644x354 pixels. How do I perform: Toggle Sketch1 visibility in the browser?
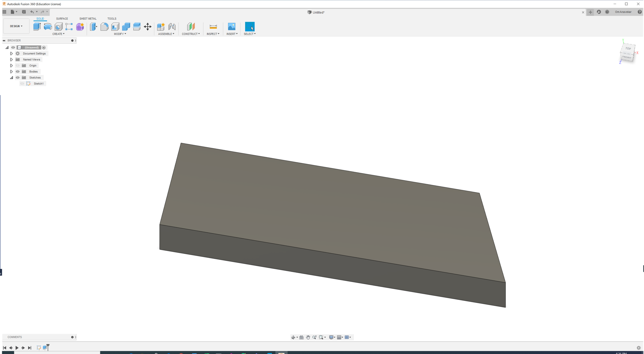[22, 84]
